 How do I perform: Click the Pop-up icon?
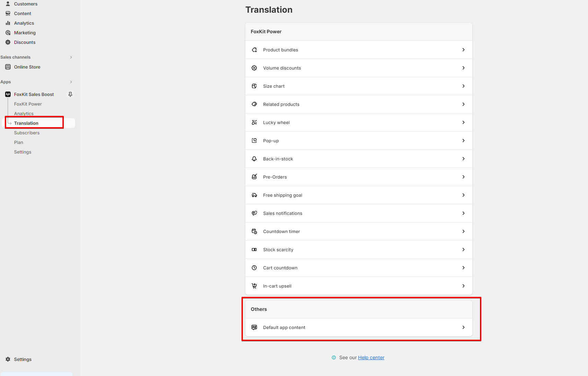(x=254, y=141)
